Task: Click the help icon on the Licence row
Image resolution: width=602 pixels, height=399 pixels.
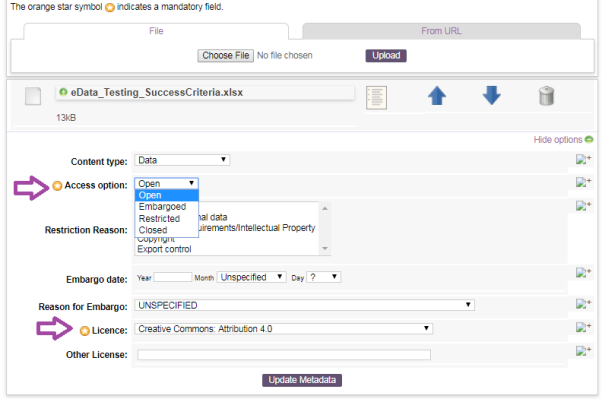Action: [x=584, y=327]
